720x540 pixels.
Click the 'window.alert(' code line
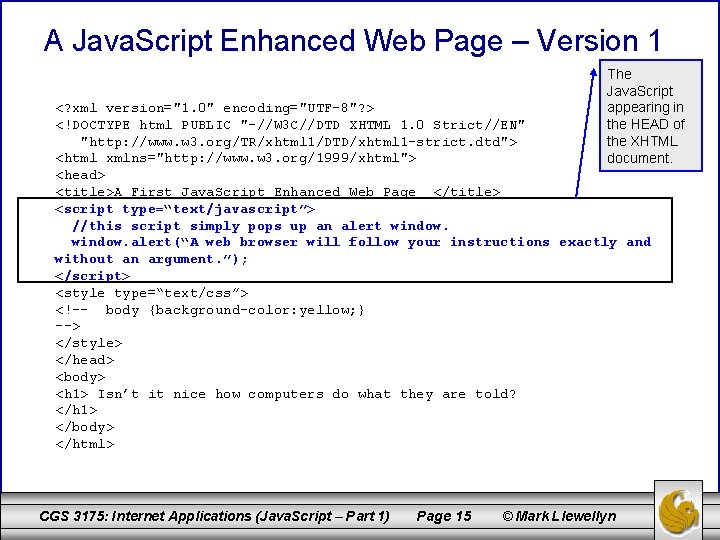click(361, 242)
